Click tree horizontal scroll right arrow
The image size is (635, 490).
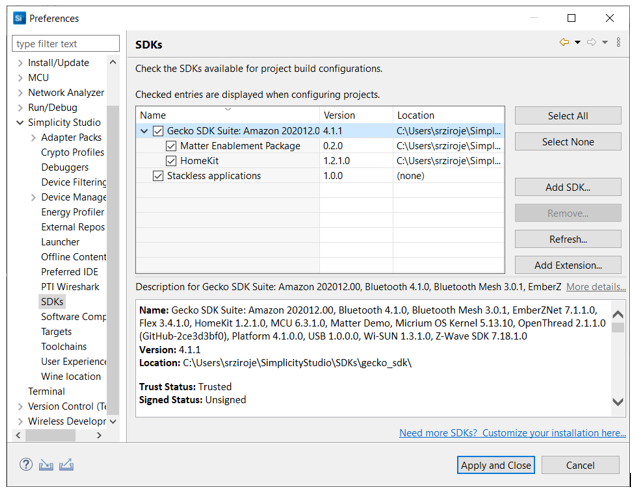pos(99,435)
